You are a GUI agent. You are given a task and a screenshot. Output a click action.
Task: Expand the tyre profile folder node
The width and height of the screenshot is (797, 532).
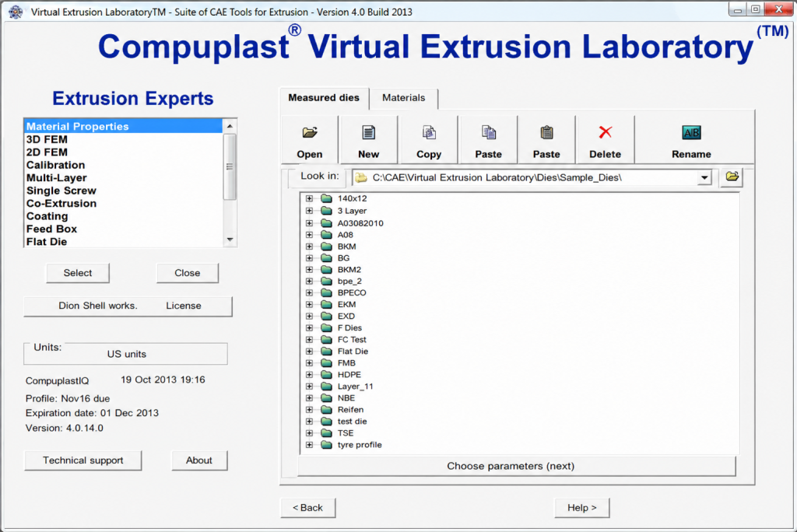309,445
